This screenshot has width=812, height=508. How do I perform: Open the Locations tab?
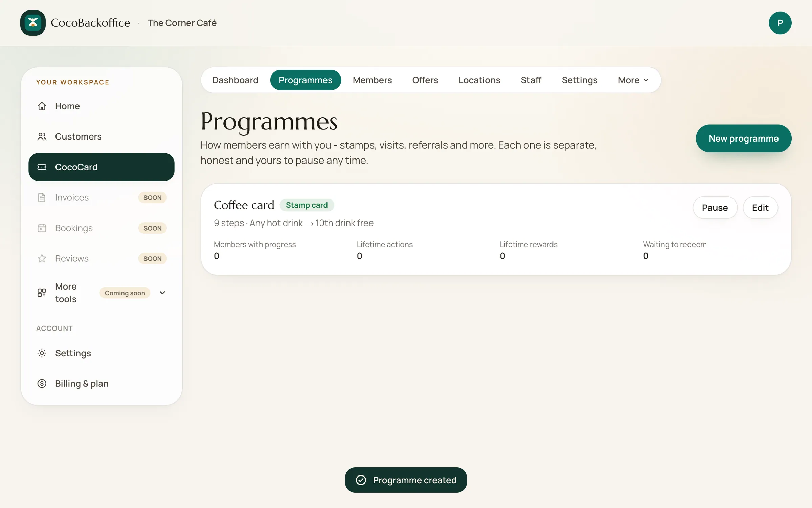(x=479, y=80)
